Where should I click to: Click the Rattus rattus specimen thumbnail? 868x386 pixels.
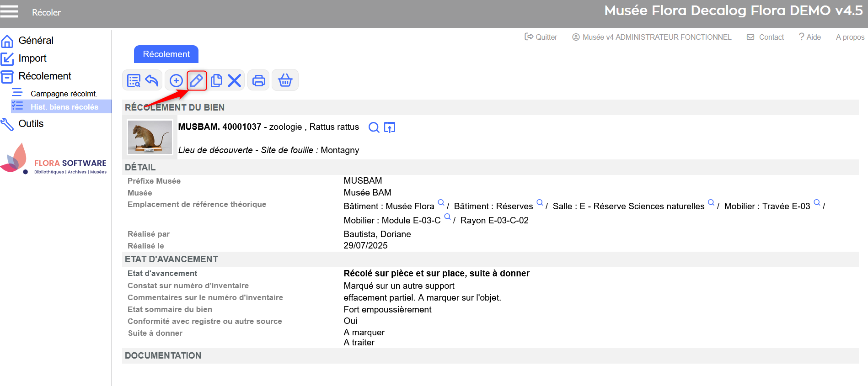coord(150,137)
